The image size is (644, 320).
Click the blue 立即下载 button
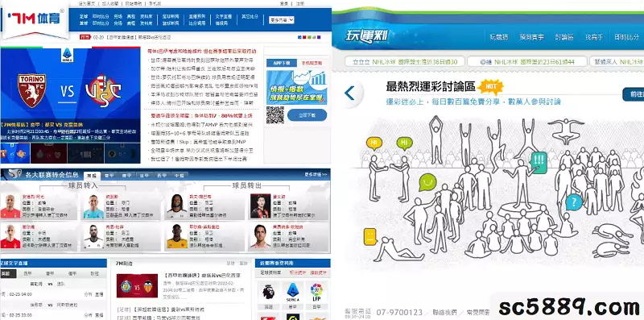click(308, 115)
